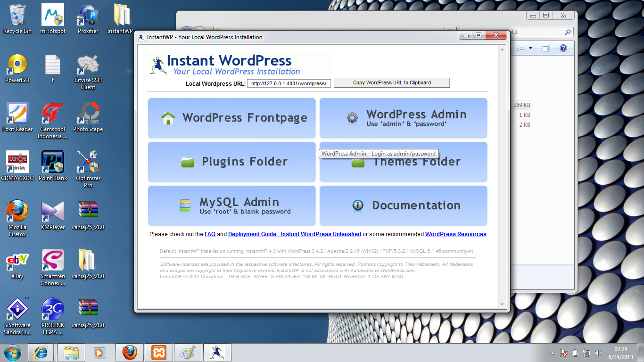Toggle the Explorer preview pane button
This screenshot has width=644, height=362.
click(546, 48)
